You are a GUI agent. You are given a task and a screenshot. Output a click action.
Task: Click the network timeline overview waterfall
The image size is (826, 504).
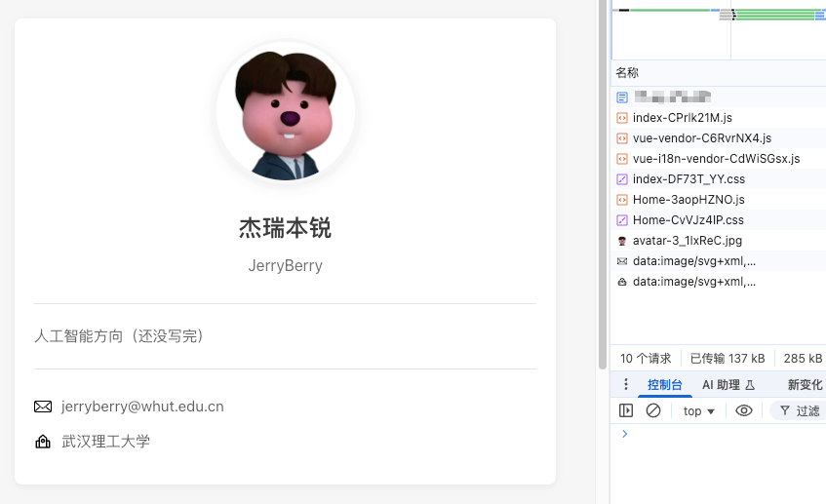point(719,30)
